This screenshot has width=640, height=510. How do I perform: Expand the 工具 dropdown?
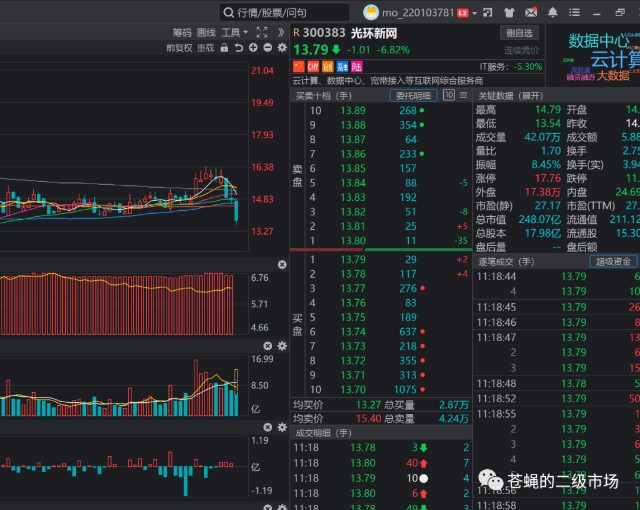pos(234,33)
